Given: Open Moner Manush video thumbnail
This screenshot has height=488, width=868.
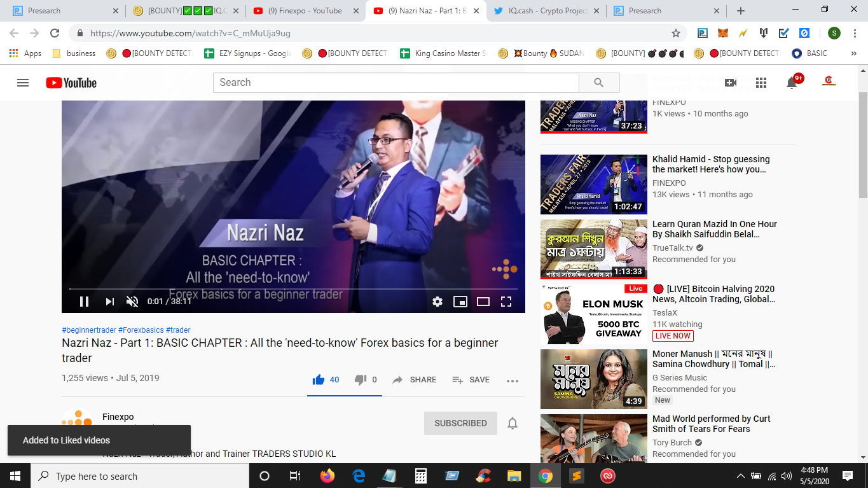Looking at the screenshot, I should point(594,379).
